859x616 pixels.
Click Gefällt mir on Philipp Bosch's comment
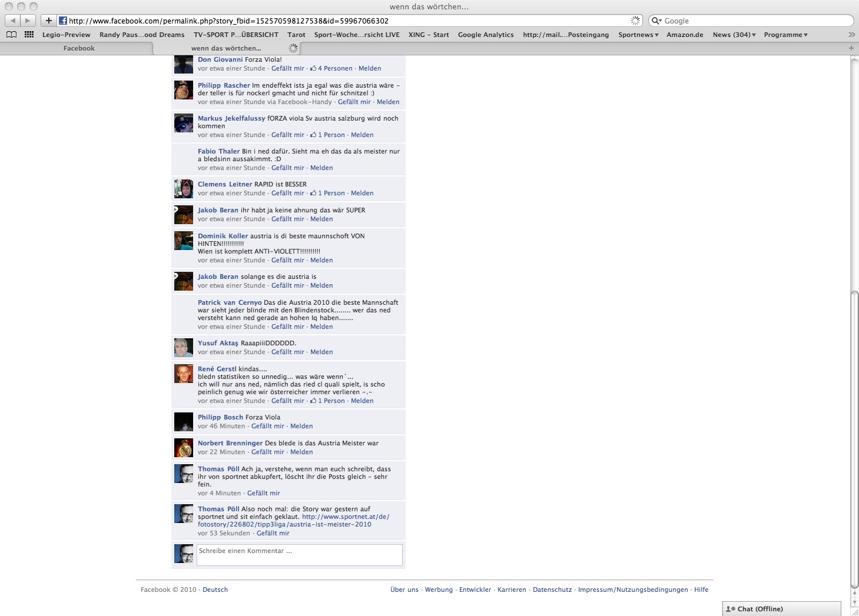pyautogui.click(x=268, y=426)
